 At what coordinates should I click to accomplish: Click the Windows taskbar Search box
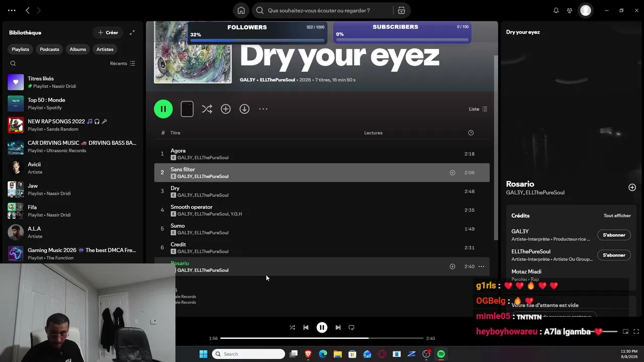click(x=249, y=354)
